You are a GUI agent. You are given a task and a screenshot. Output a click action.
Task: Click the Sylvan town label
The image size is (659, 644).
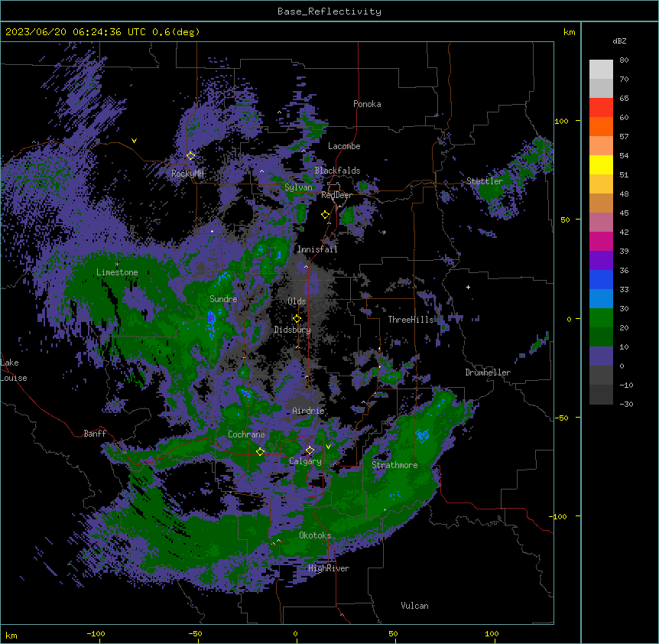(298, 187)
